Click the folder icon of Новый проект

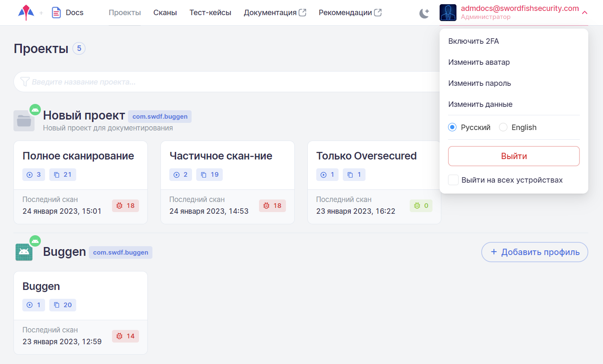click(x=24, y=121)
